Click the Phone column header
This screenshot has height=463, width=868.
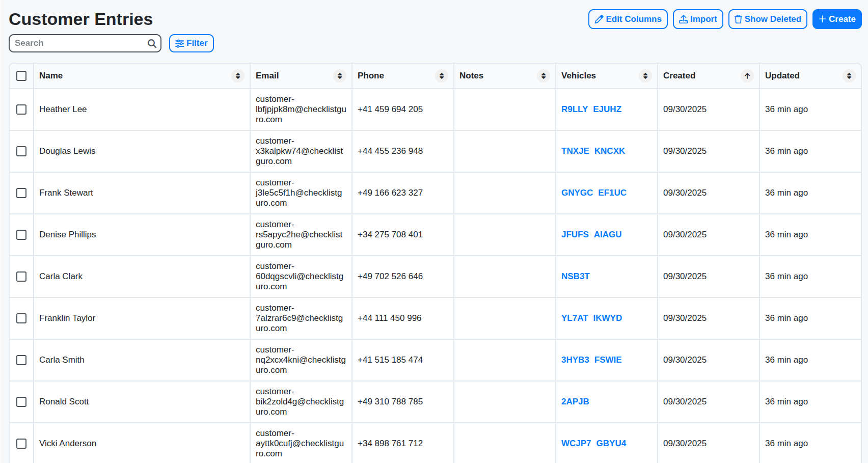click(x=370, y=75)
